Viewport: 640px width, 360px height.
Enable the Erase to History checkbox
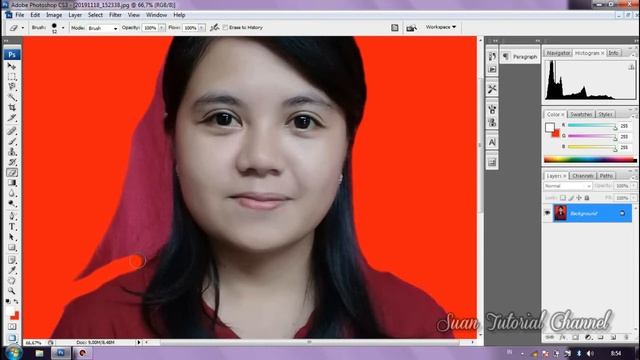point(225,27)
